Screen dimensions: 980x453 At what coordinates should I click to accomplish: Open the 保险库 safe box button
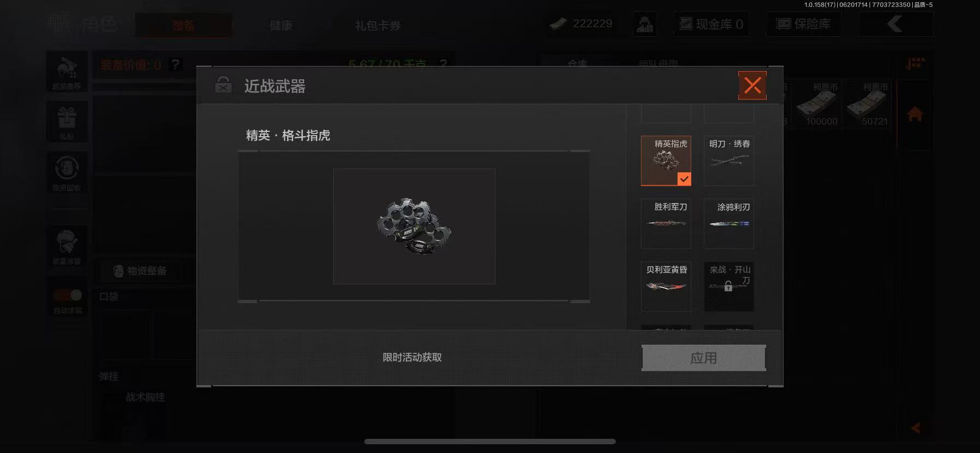(803, 24)
